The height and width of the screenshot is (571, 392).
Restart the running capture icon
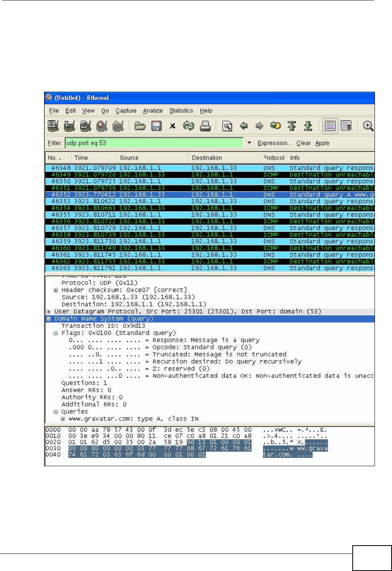tap(118, 126)
